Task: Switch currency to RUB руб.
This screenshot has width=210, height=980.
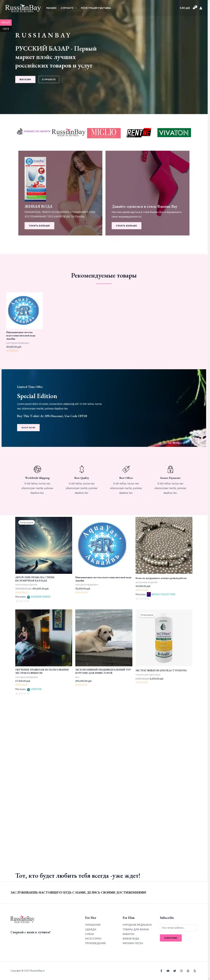Action: (6, 23)
